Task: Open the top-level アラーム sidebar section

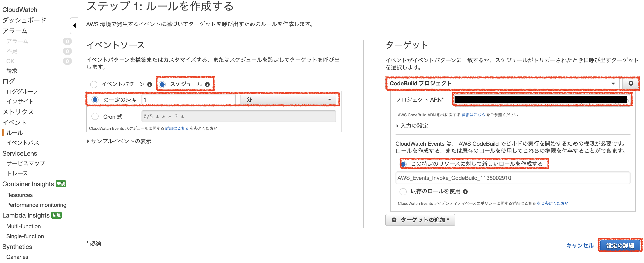Action: pos(15,31)
